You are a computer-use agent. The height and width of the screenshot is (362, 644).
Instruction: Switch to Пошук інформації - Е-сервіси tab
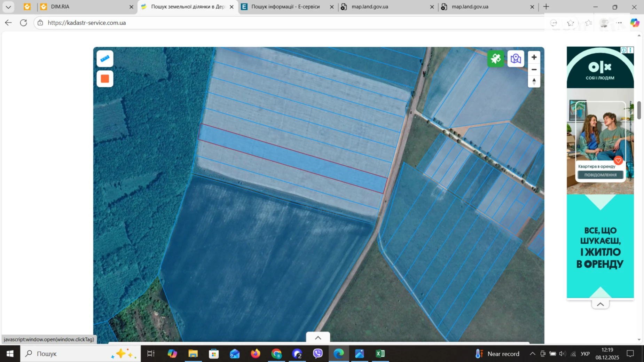285,7
